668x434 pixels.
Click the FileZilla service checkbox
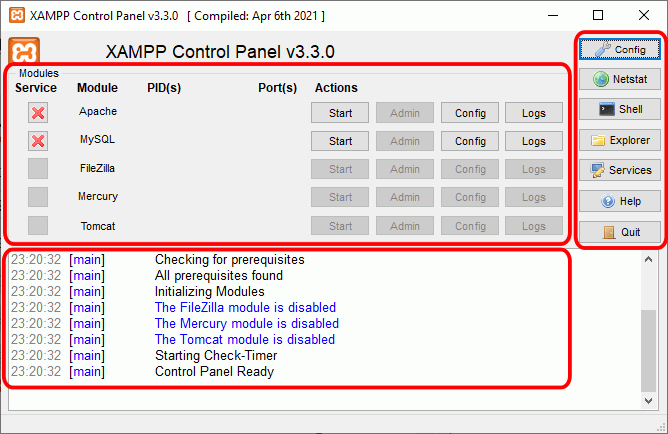tap(38, 169)
